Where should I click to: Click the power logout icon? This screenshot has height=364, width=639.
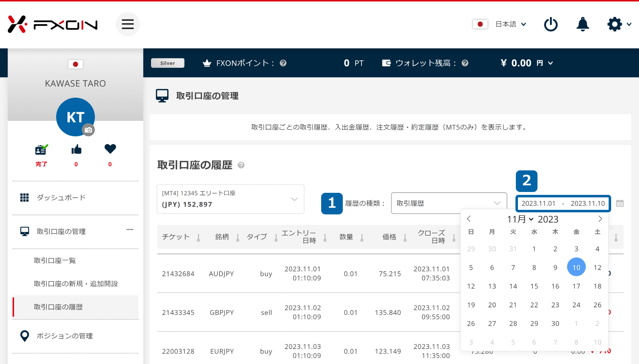click(551, 24)
